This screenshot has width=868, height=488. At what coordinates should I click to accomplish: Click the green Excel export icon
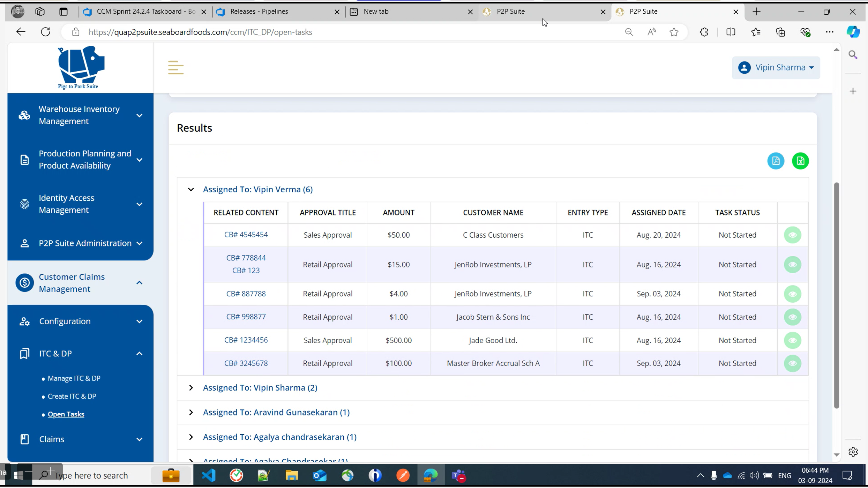pyautogui.click(x=800, y=161)
